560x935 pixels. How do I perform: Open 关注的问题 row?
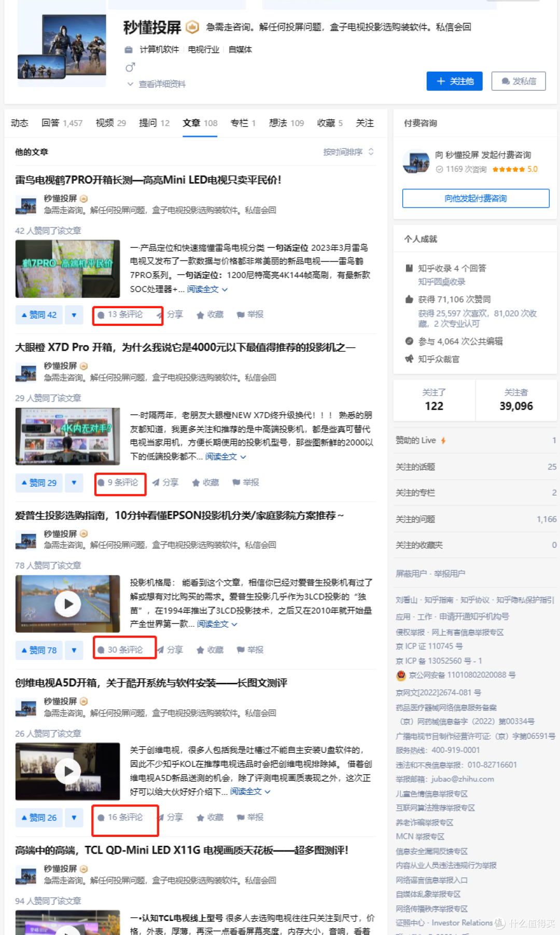475,519
